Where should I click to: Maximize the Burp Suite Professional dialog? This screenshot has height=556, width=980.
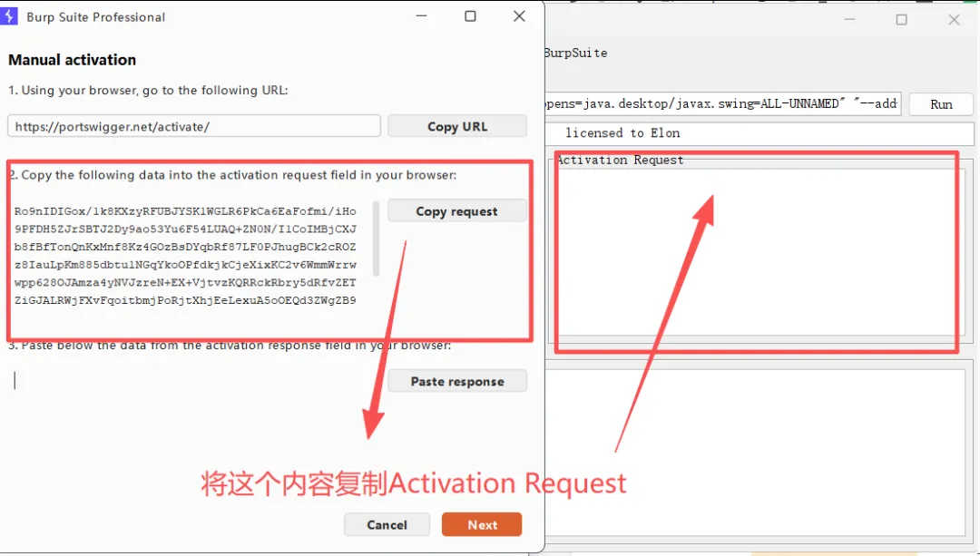470,16
